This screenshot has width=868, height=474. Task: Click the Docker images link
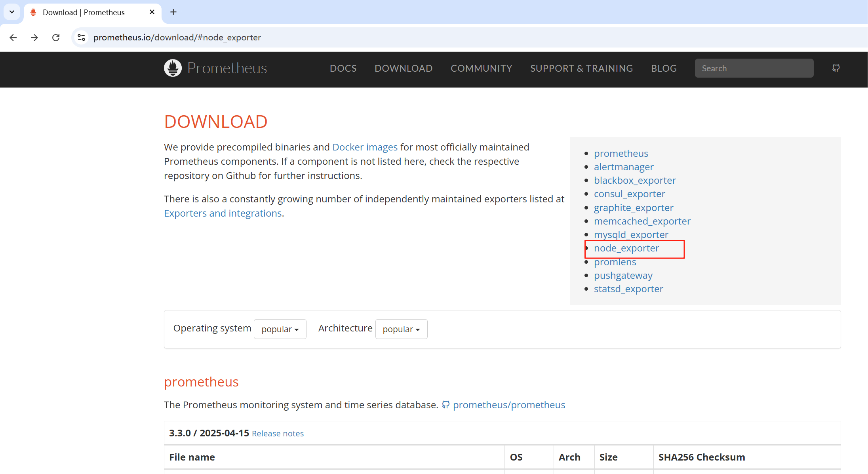365,147
